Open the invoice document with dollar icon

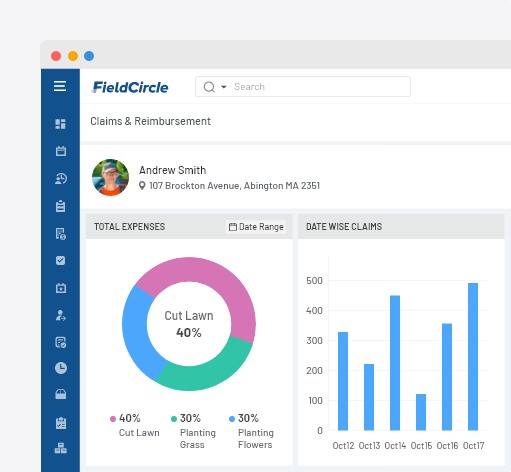point(61,234)
